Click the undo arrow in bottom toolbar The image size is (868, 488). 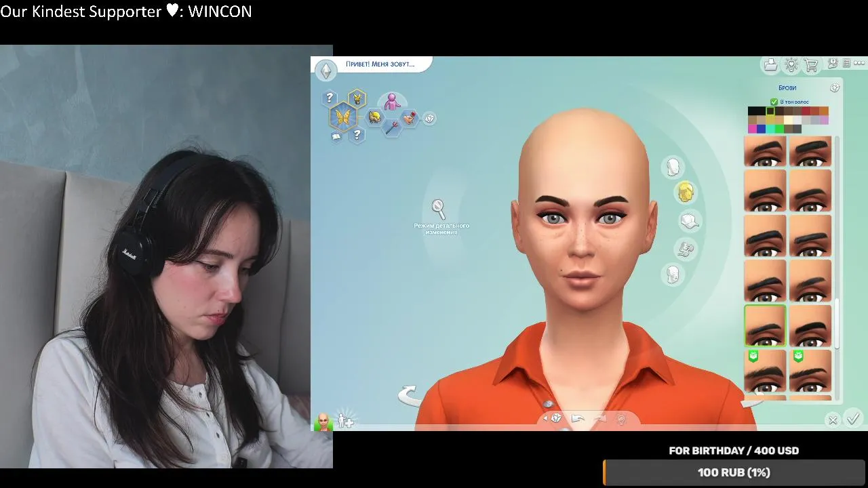click(578, 419)
